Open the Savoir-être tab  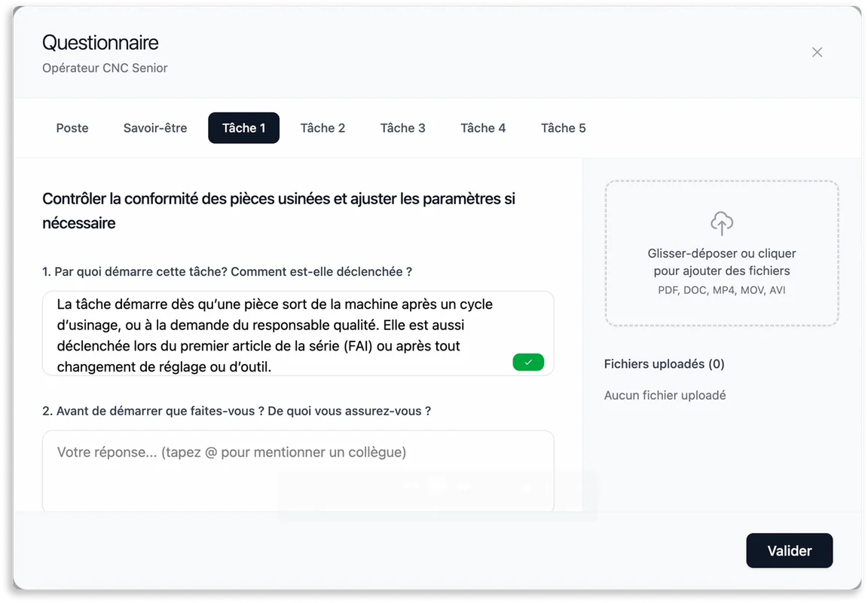155,128
